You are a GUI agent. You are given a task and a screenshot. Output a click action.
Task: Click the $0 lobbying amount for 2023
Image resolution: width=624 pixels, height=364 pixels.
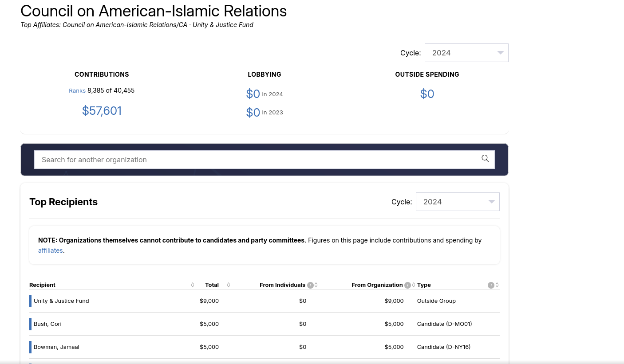[253, 113]
